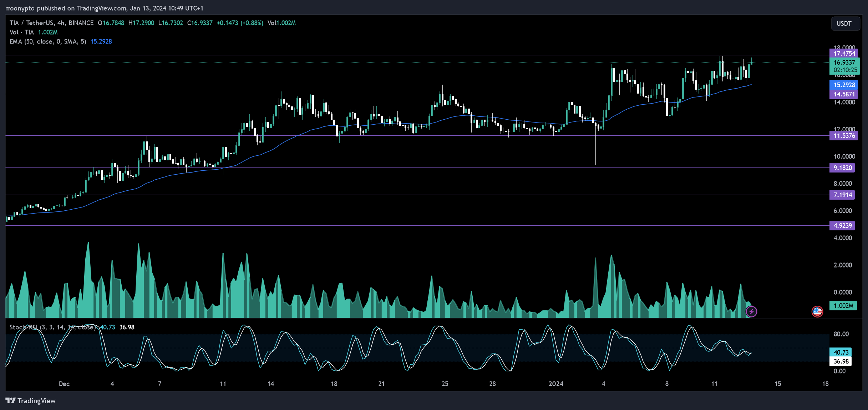The image size is (868, 410).
Task: Click the volume label 1.002M on axis
Action: click(x=843, y=306)
